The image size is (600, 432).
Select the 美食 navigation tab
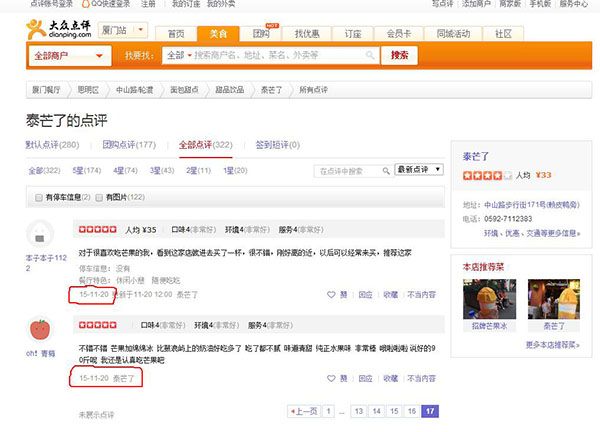(x=218, y=34)
